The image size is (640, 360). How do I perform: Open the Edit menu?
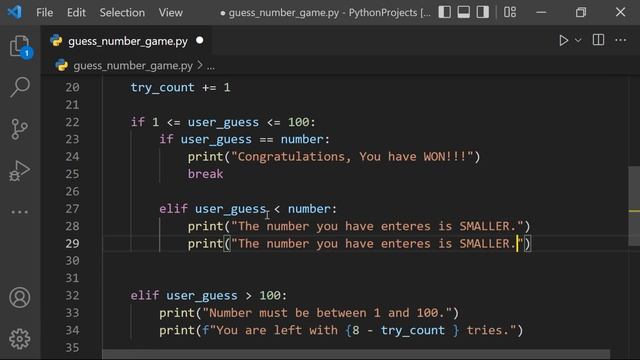76,13
